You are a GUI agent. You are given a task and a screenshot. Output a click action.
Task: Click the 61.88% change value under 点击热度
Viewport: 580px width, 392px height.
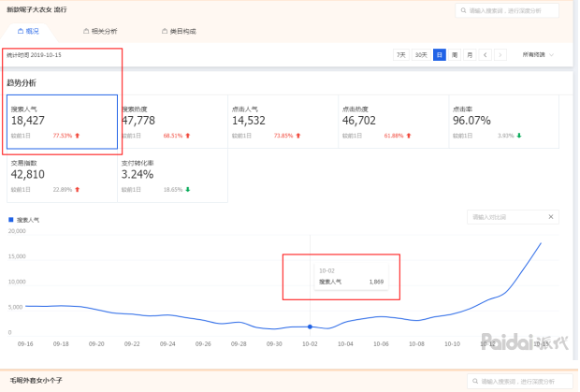394,136
